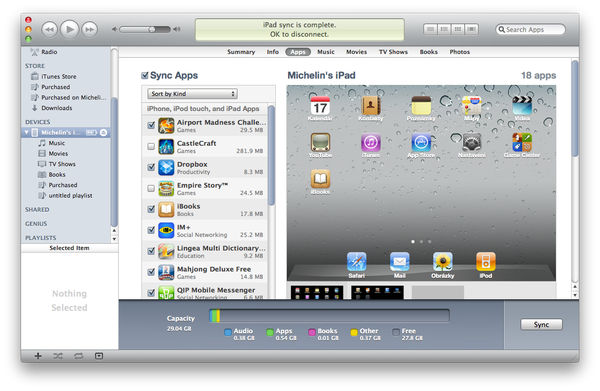Adjust the volume slider knob
Viewport: 600px width, 391px height.
click(152, 29)
